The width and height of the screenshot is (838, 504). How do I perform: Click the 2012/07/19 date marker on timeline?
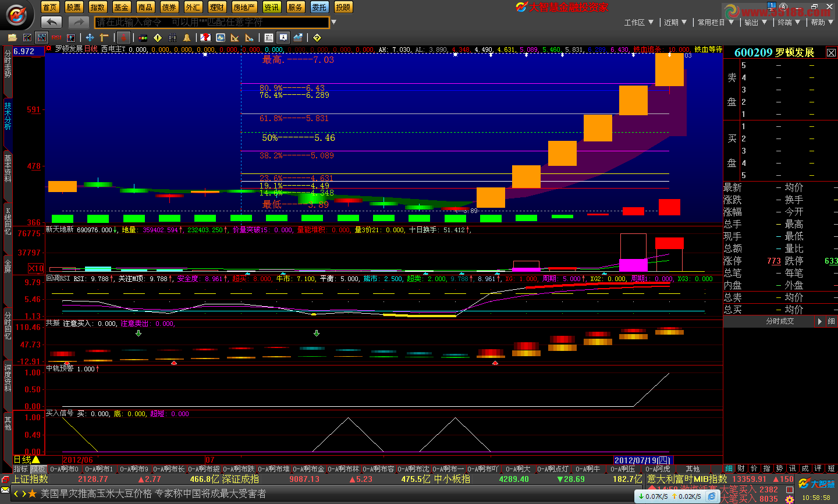643,460
